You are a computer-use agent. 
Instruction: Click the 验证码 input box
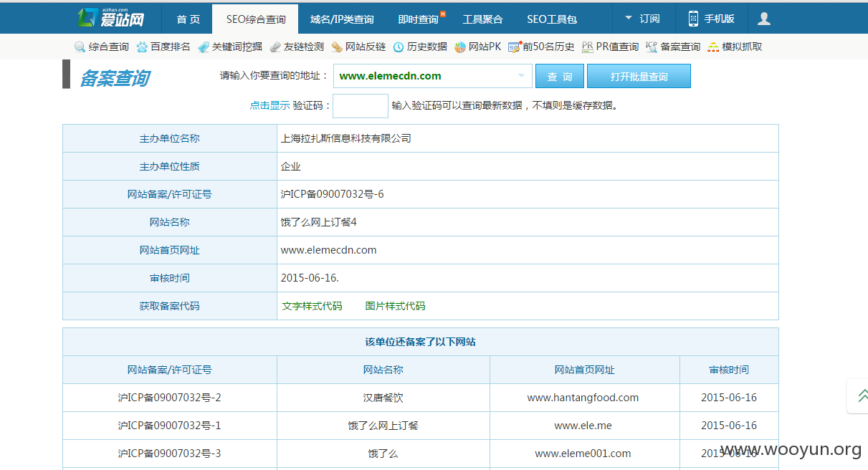pos(361,106)
